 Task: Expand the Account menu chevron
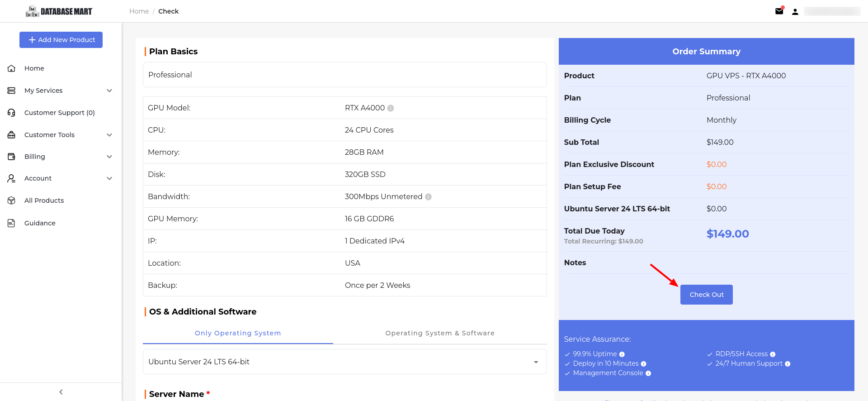coord(109,178)
